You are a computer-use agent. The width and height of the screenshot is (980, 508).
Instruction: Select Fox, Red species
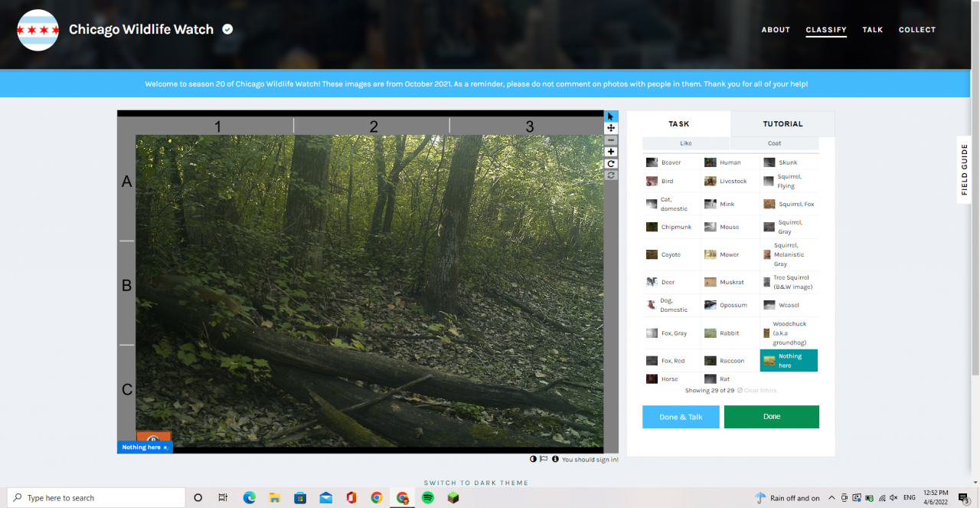671,361
